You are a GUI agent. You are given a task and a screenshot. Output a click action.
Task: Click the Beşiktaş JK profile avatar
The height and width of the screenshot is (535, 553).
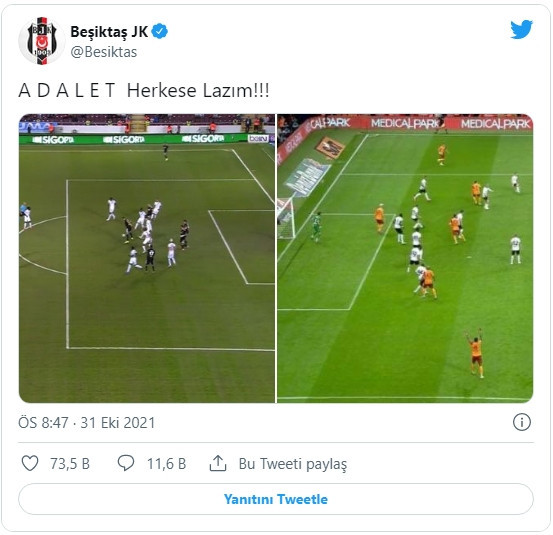pyautogui.click(x=42, y=41)
